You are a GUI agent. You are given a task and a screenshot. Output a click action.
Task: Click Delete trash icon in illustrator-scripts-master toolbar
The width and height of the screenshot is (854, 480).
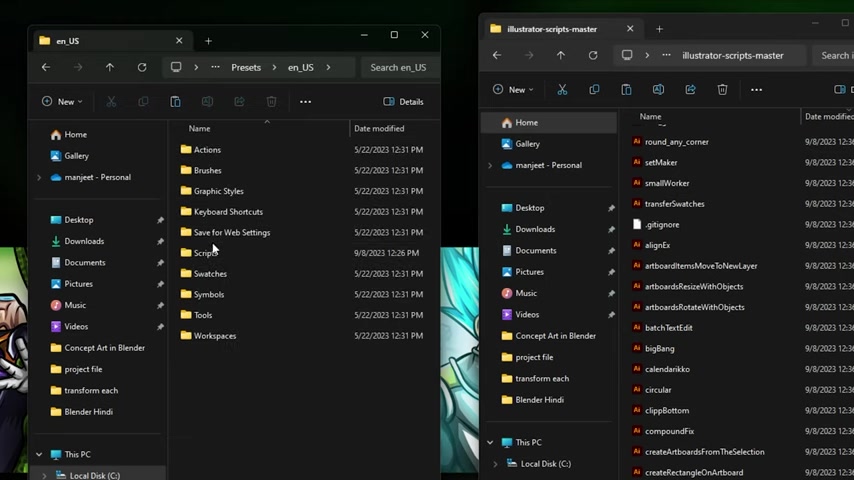pos(722,90)
